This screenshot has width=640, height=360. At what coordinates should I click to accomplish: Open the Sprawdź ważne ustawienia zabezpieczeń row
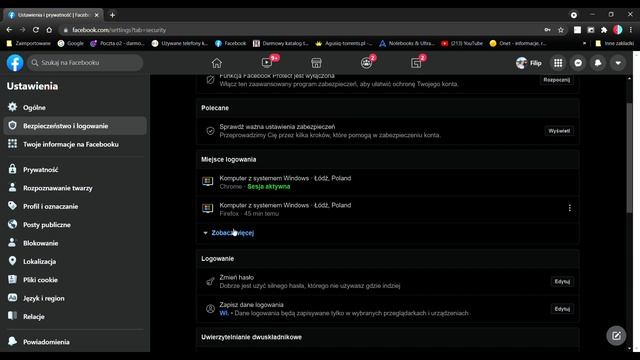point(387,131)
